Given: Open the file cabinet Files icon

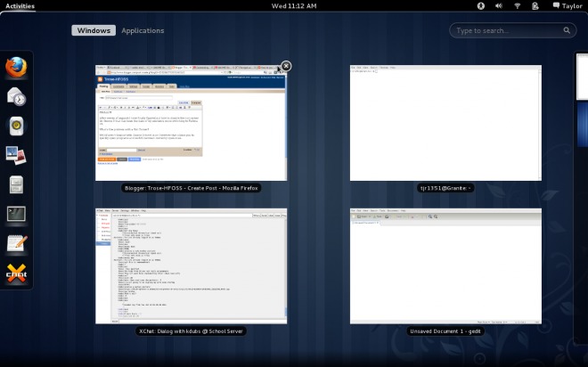Looking at the screenshot, I should pos(17,184).
